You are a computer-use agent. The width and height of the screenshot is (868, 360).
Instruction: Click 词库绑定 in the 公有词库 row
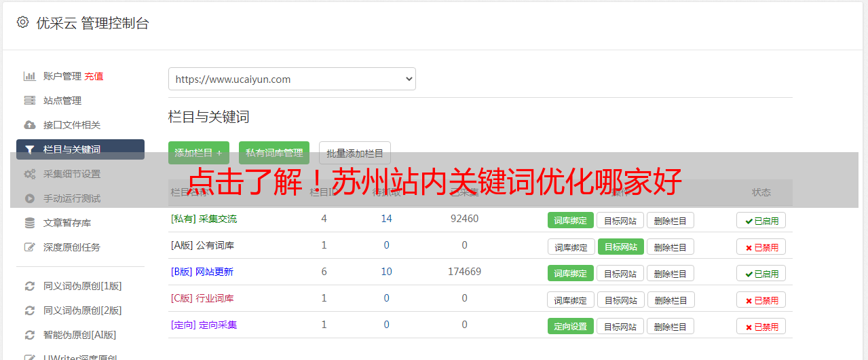[571, 247]
